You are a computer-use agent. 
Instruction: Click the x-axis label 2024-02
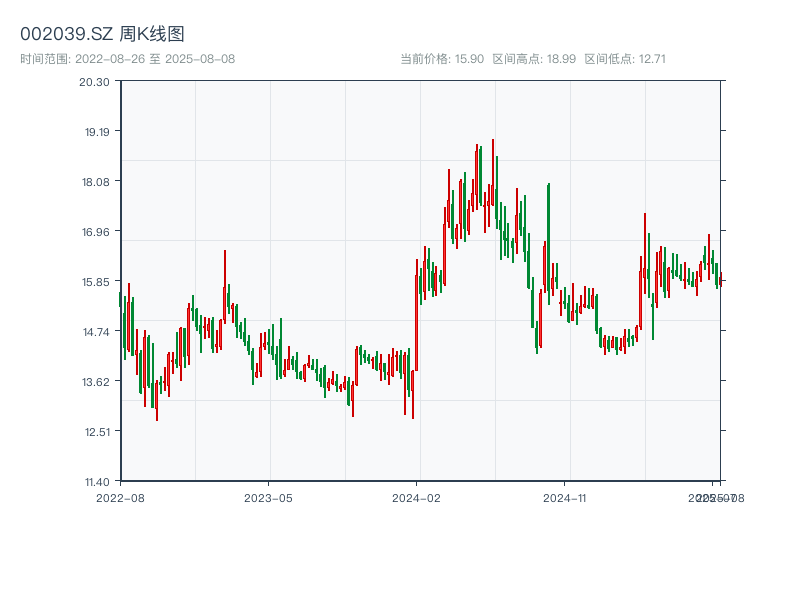coord(416,498)
